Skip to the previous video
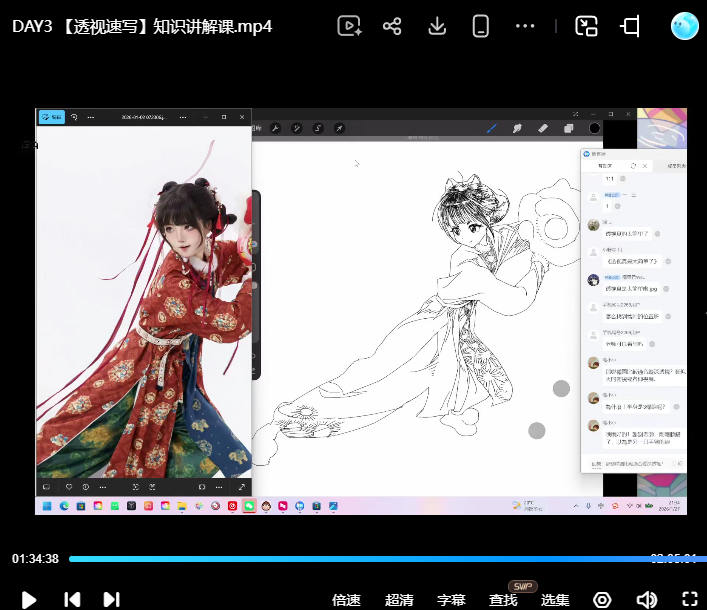707x610 pixels. (x=72, y=600)
